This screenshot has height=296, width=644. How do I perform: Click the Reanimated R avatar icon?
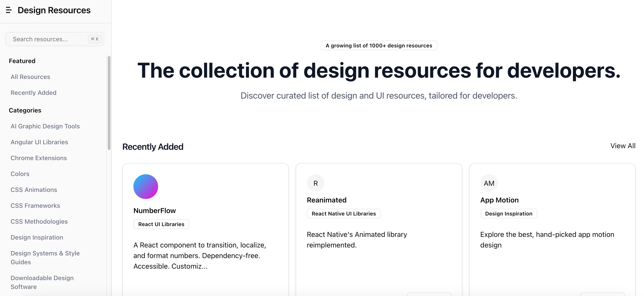[316, 183]
